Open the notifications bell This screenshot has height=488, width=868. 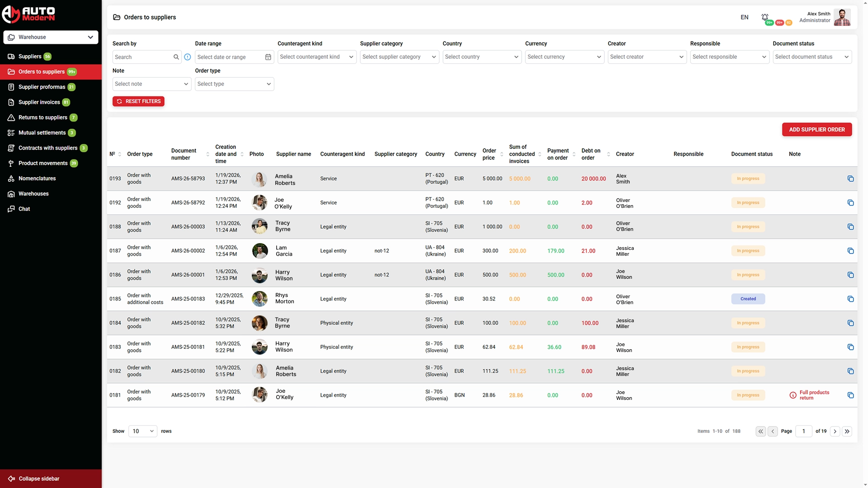(x=765, y=16)
